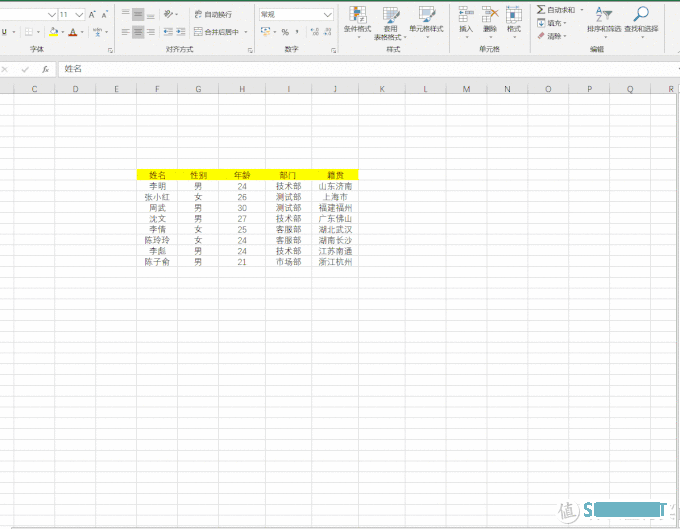Open alignment settings dialog launcher
This screenshot has height=529, width=680.
[250, 51]
